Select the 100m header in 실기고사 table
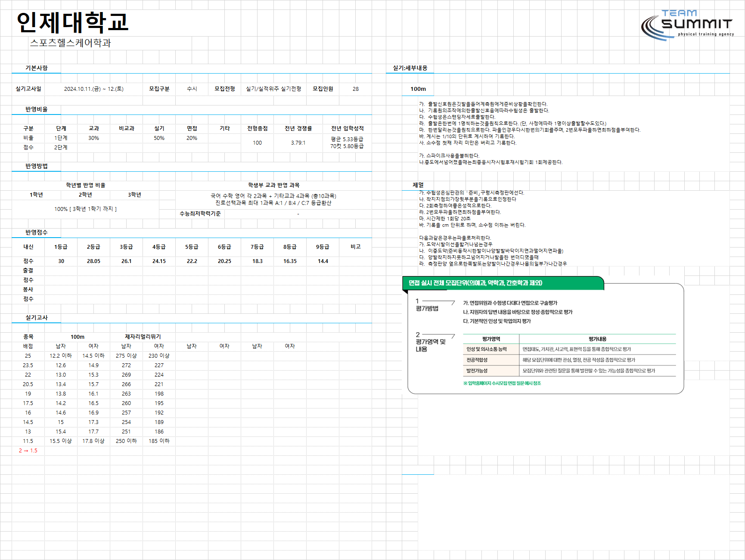Image resolution: width=745 pixels, height=560 pixels. [x=78, y=337]
